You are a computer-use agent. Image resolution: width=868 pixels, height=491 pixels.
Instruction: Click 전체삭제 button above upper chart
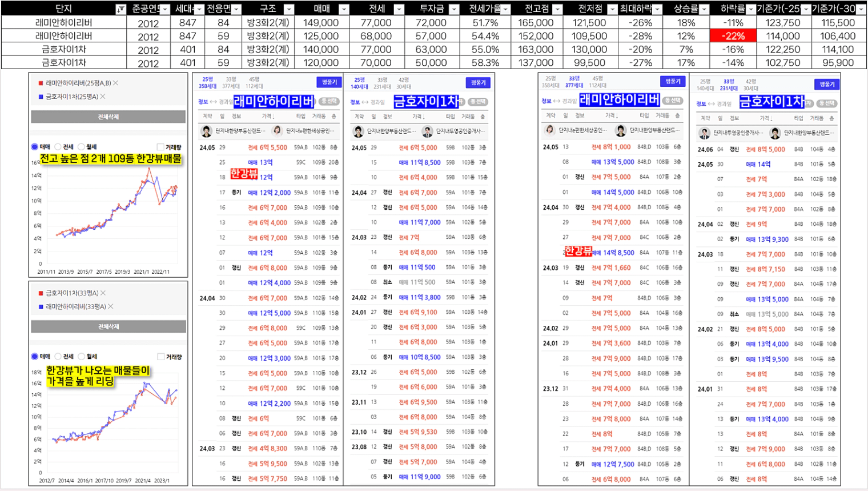pos(108,117)
